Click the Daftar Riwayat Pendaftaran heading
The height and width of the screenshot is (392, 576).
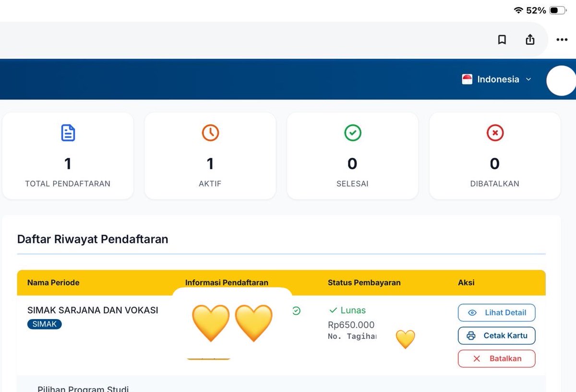pyautogui.click(x=93, y=239)
